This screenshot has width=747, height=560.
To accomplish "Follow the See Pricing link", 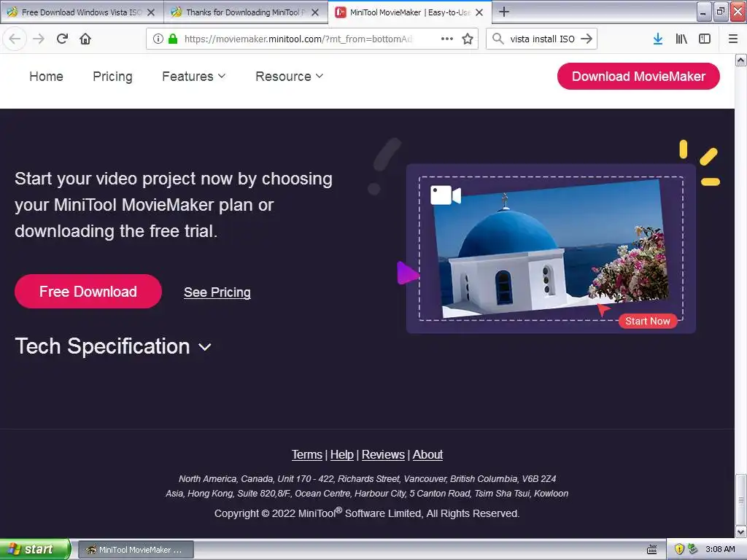I will (217, 292).
